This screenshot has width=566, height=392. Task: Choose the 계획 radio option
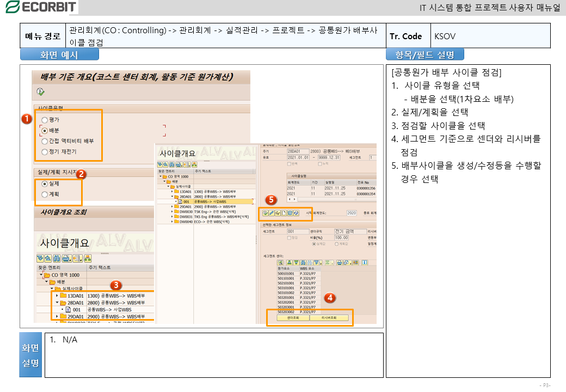(45, 194)
